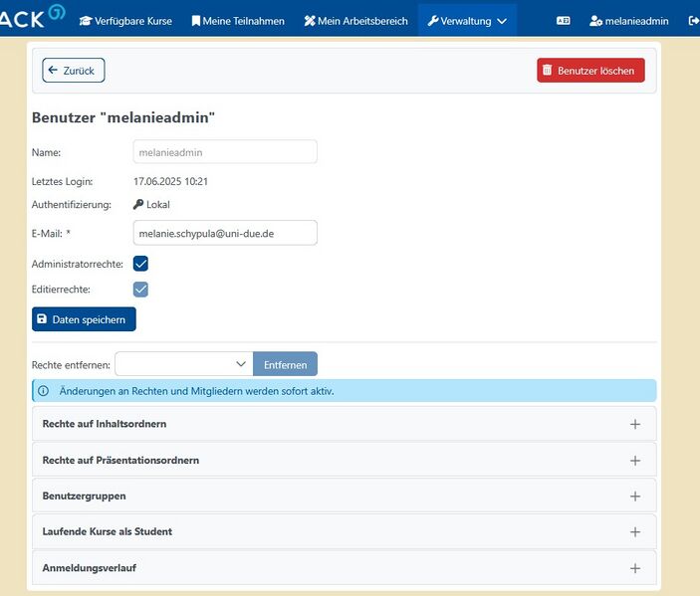Click the language switch icon in navbar
Image resolution: width=700 pixels, height=596 pixels.
(x=563, y=21)
